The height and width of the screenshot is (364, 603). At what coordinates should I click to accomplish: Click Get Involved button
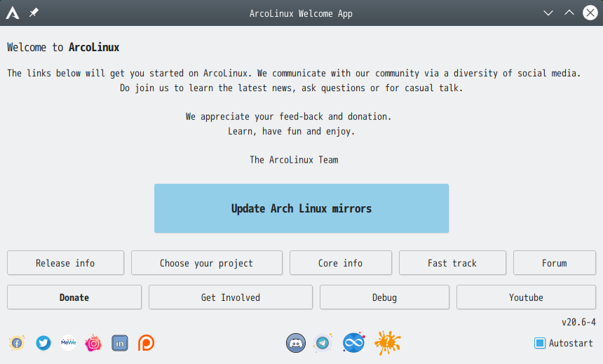pos(231,297)
